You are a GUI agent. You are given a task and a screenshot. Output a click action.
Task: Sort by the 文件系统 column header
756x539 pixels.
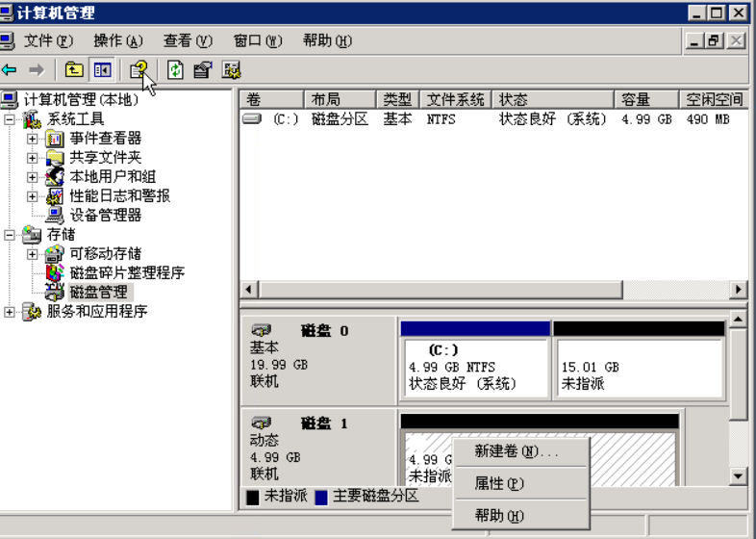[x=456, y=99]
